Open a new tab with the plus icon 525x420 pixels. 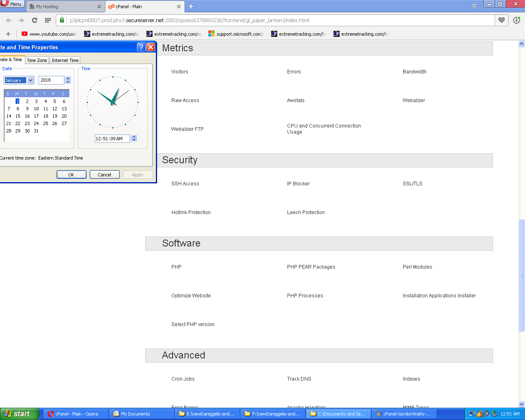click(191, 6)
